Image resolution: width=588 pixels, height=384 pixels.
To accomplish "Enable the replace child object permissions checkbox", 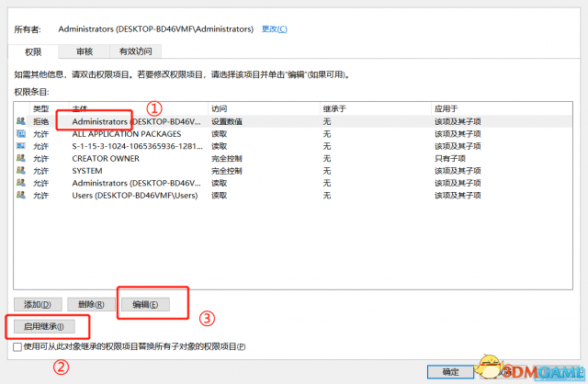I will (x=18, y=347).
